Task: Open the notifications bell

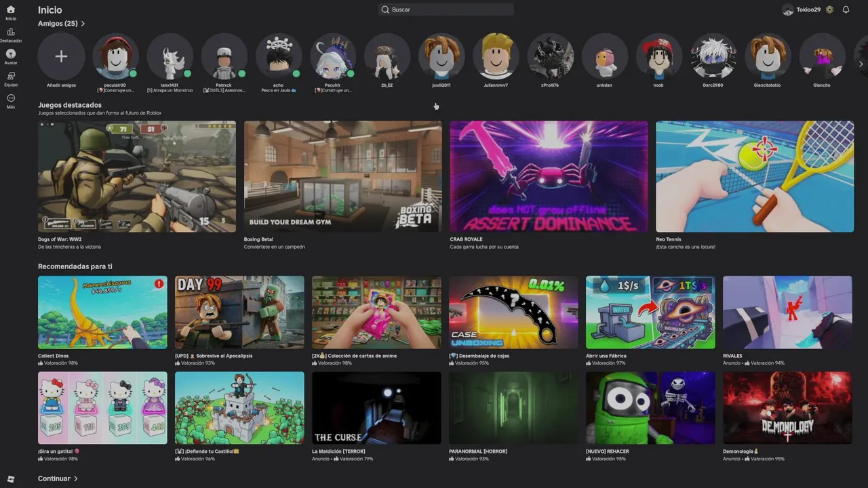Action: pyautogui.click(x=846, y=9)
